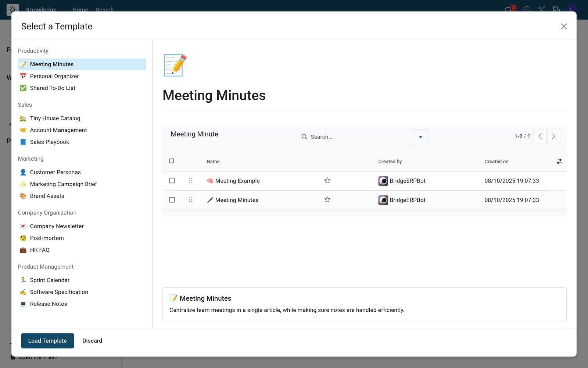Open the column settings adjust icon

tap(559, 161)
